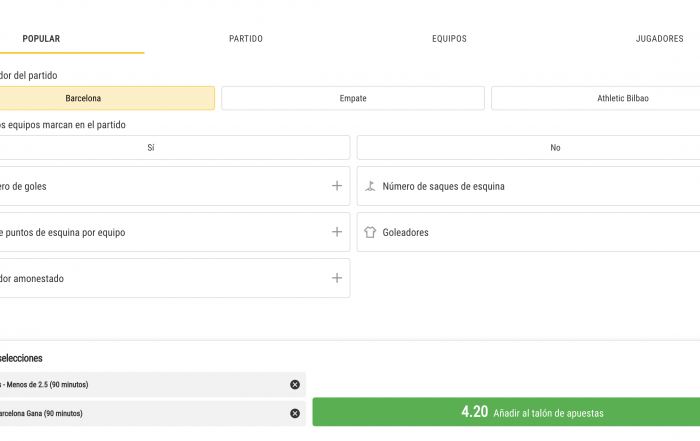
Task: Expand the booked player market plus icon
Action: coord(337,278)
